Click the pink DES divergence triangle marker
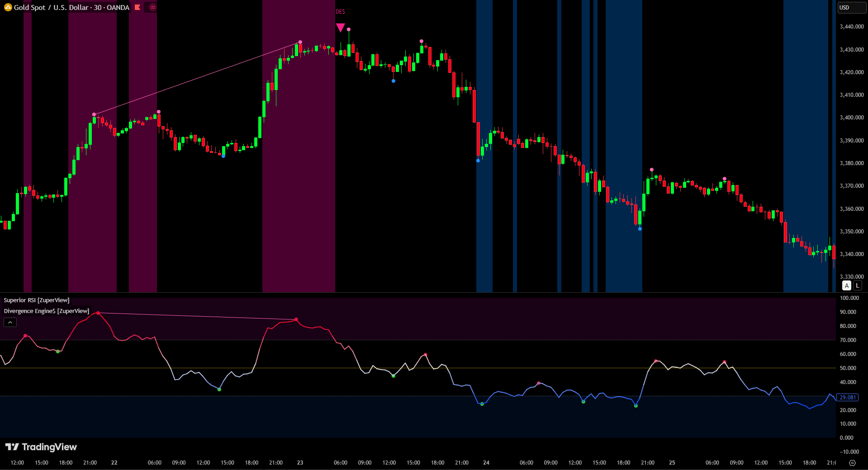The image size is (868, 470). tap(340, 28)
